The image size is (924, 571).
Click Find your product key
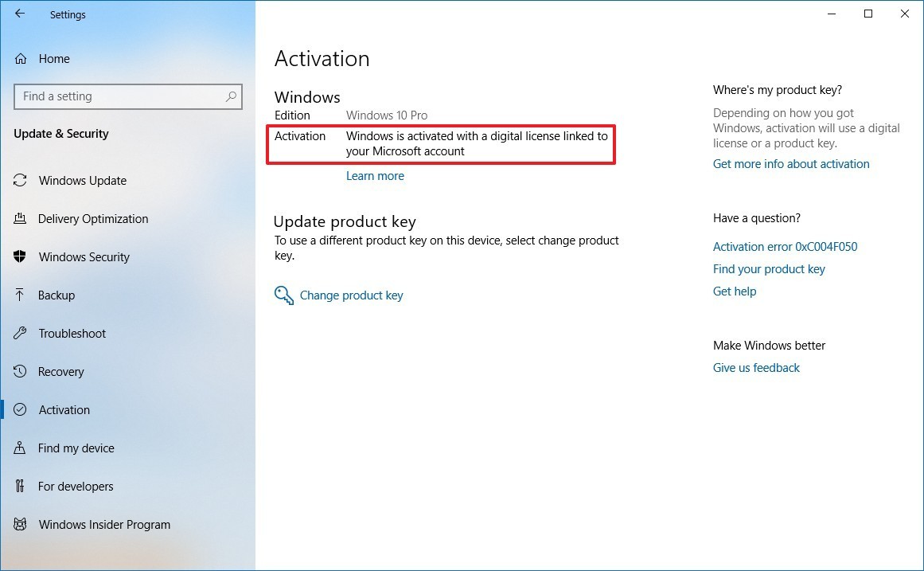click(769, 268)
